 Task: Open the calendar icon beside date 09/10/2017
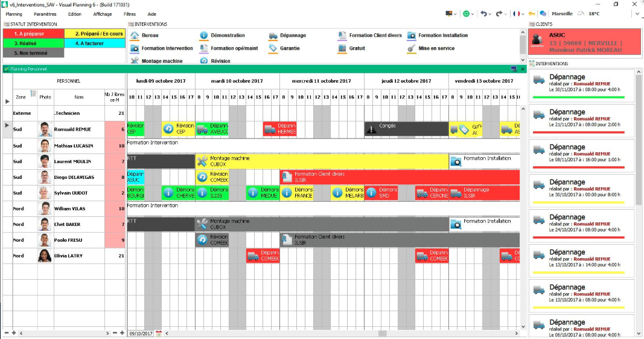(x=159, y=333)
